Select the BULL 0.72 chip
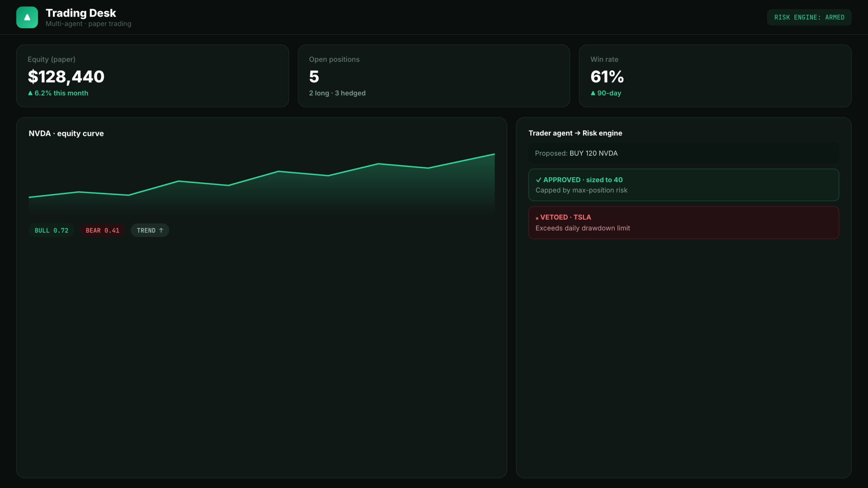This screenshot has width=868, height=488. pos(52,230)
